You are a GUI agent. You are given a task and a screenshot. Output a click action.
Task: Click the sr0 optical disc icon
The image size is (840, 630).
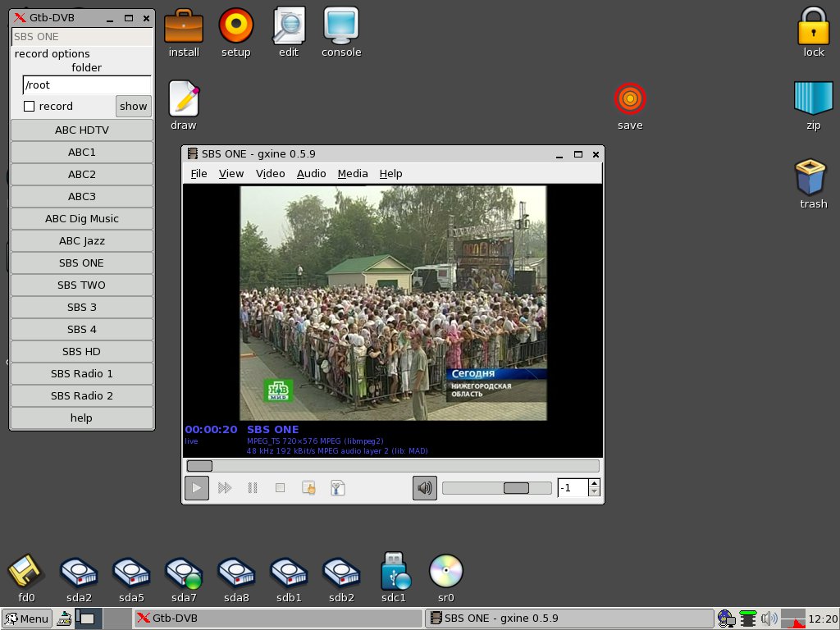pyautogui.click(x=446, y=578)
